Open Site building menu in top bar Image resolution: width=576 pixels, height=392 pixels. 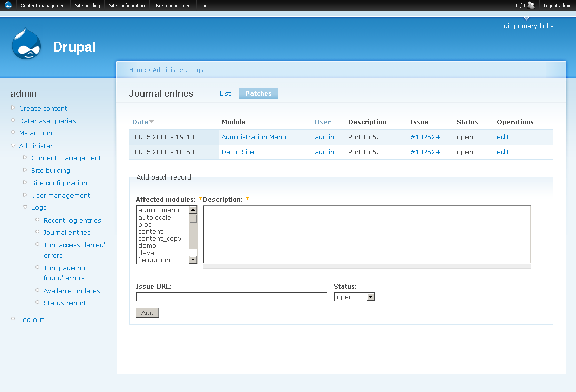pyautogui.click(x=87, y=6)
